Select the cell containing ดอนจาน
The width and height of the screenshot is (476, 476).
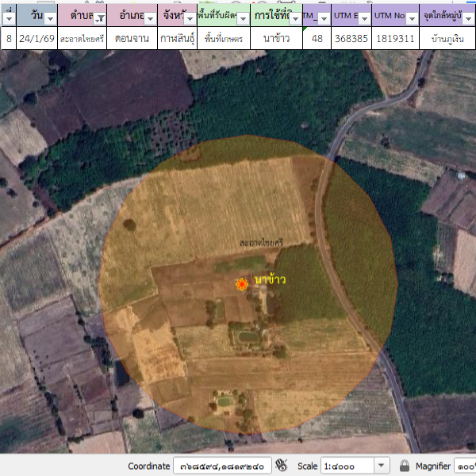131,37
